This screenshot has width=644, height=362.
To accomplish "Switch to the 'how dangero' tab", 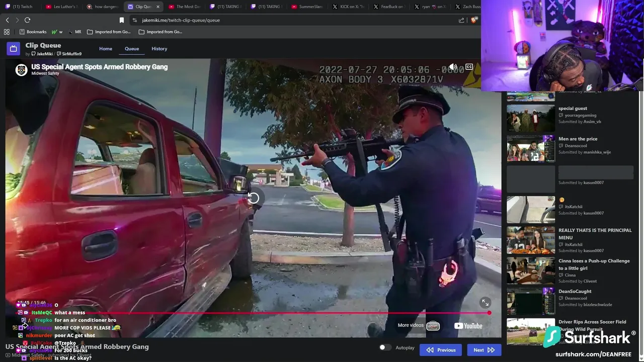I will coord(103,7).
